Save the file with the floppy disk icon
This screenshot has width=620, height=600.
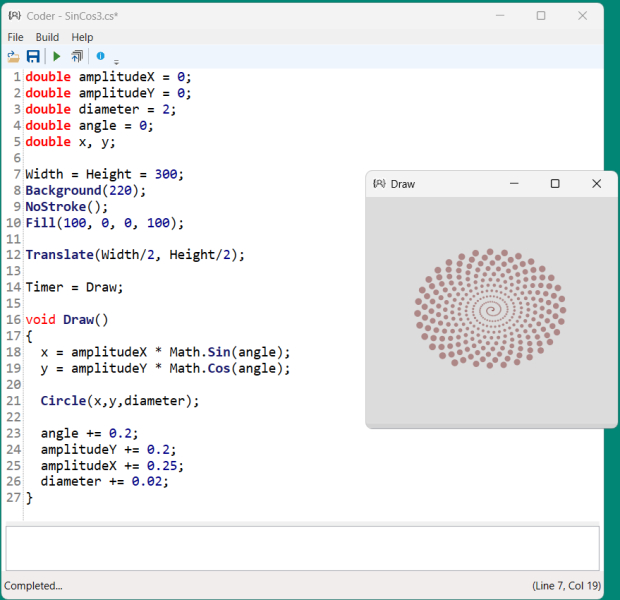pyautogui.click(x=33, y=57)
